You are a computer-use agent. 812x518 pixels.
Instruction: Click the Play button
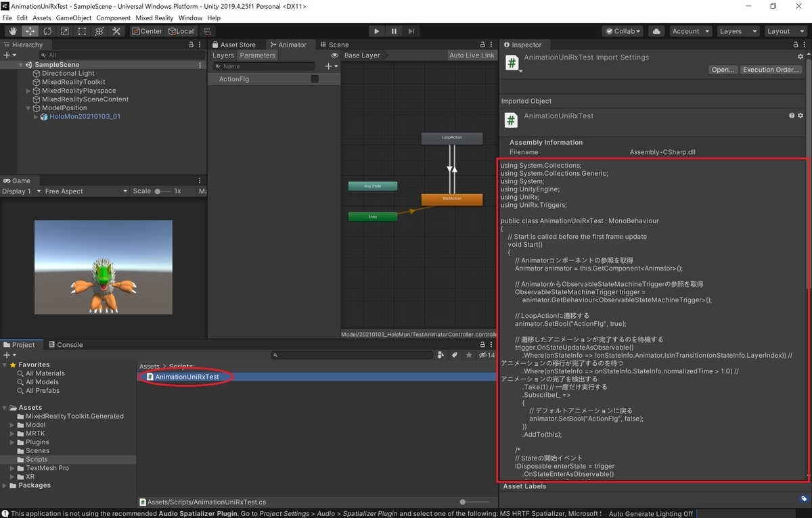(377, 31)
